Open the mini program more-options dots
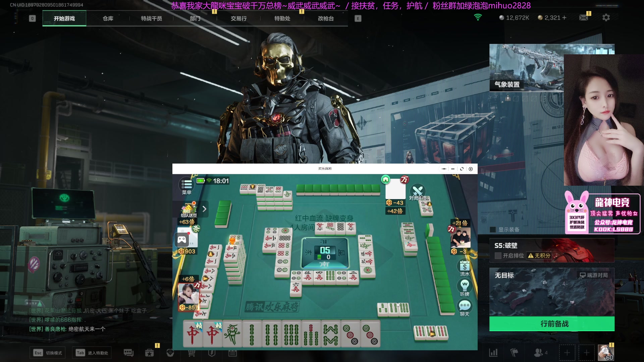The width and height of the screenshot is (644, 362). point(444,169)
